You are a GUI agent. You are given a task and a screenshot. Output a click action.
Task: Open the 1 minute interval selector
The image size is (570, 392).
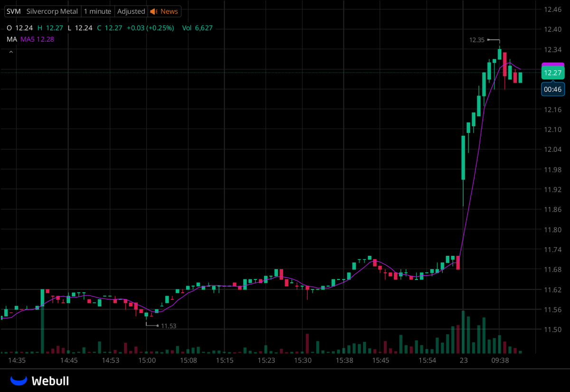[x=98, y=11]
